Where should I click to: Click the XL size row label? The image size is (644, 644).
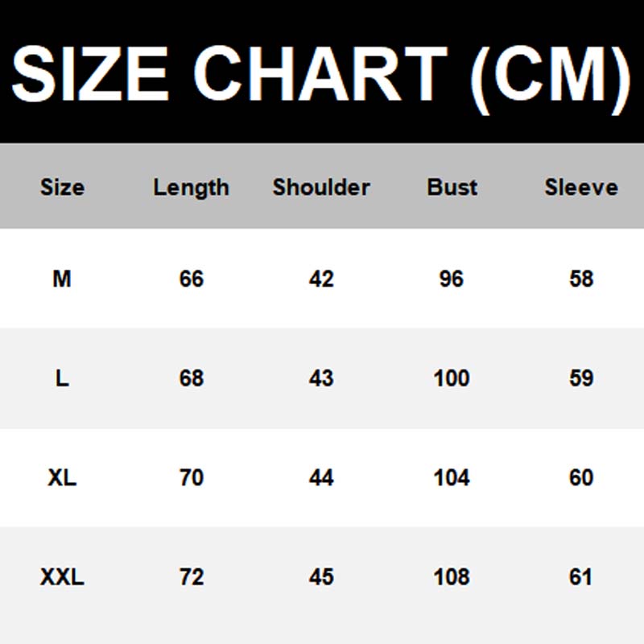click(62, 477)
